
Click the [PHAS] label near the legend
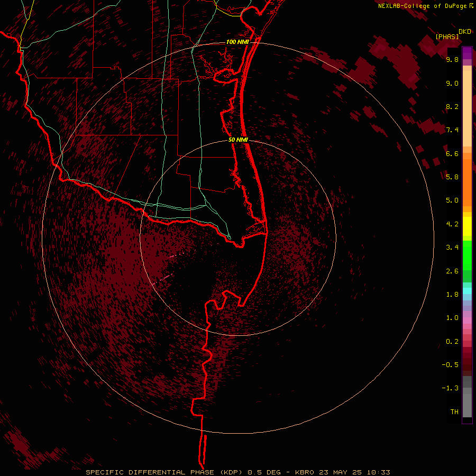coord(447,36)
